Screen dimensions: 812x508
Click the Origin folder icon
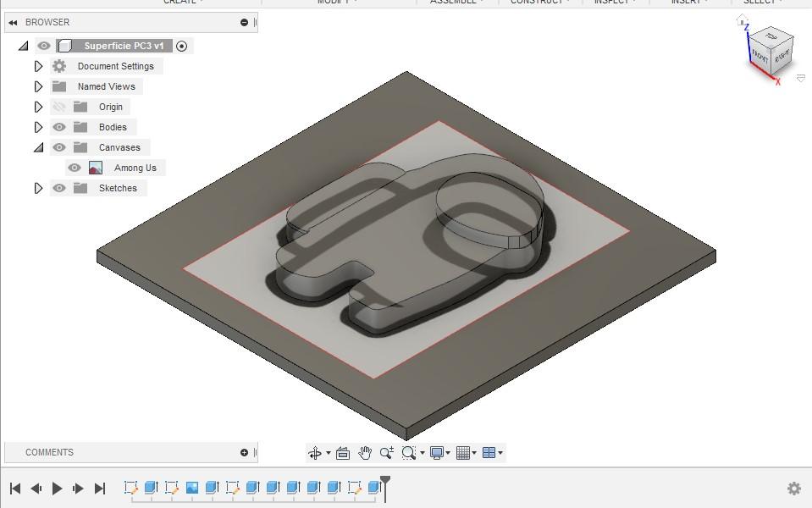[80, 107]
